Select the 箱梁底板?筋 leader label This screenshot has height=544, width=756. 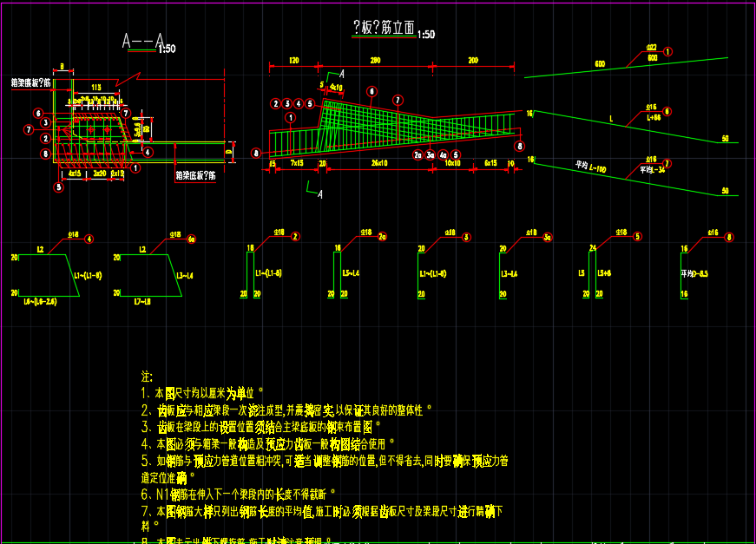coord(194,175)
